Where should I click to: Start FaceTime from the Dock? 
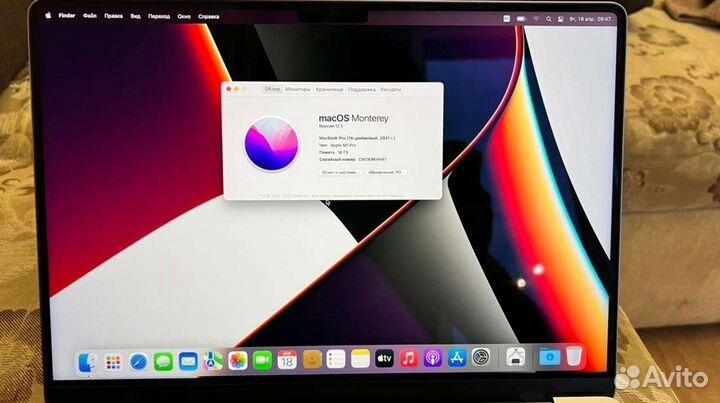pos(262,360)
